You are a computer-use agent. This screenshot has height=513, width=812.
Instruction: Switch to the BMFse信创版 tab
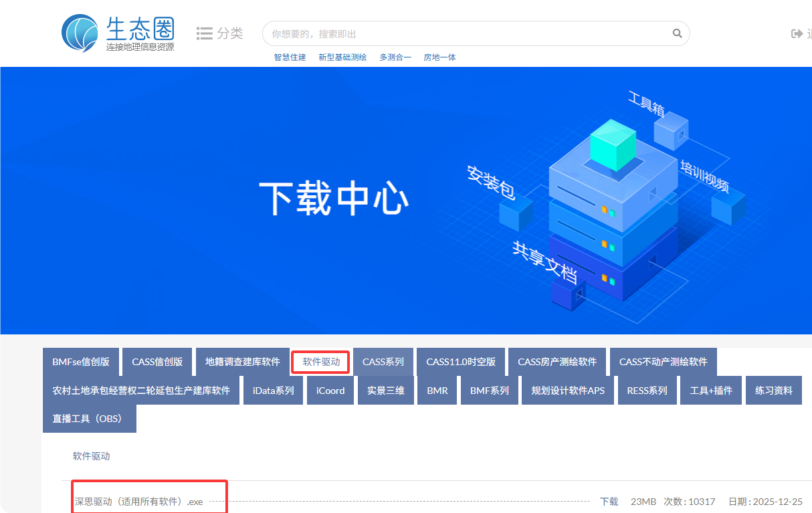point(81,362)
